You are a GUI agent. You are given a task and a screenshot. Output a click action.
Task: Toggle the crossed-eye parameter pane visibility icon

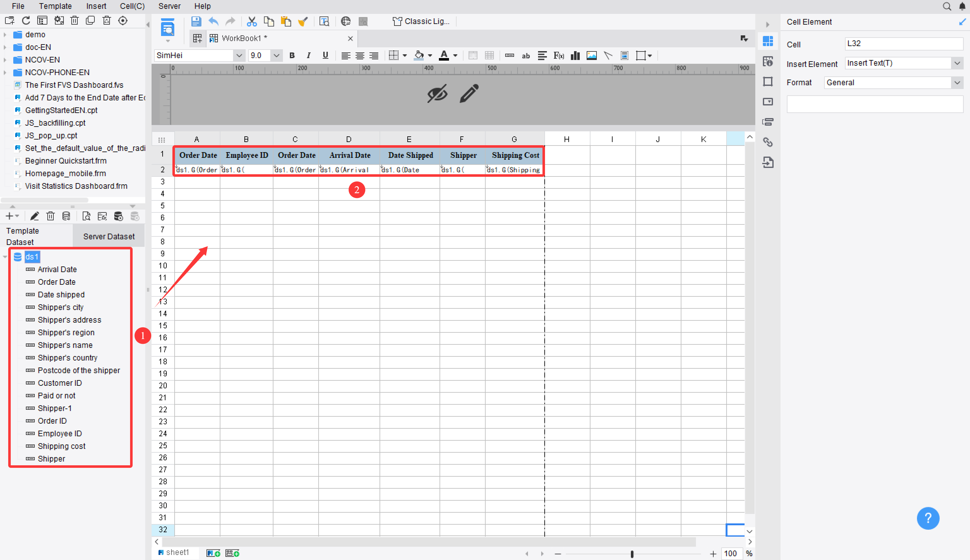click(x=437, y=93)
